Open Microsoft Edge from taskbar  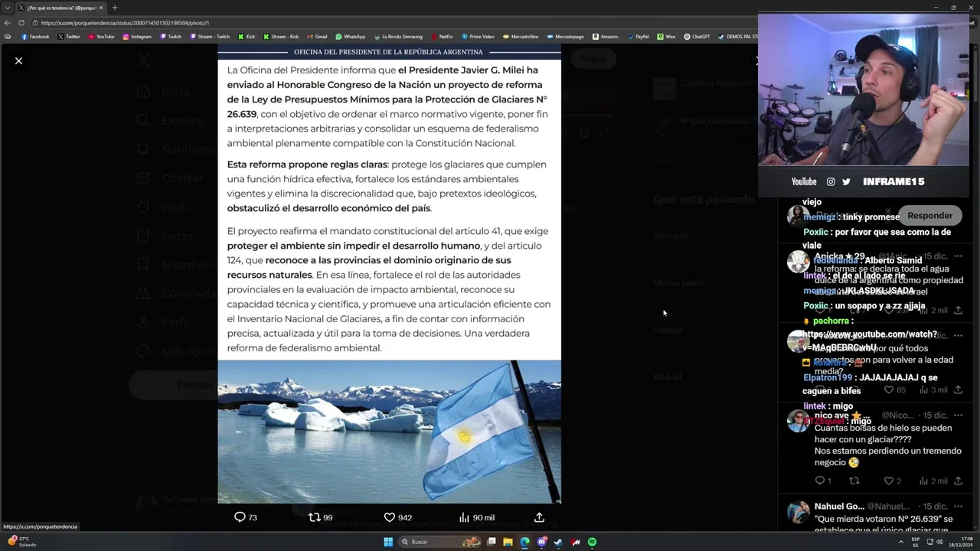524,542
